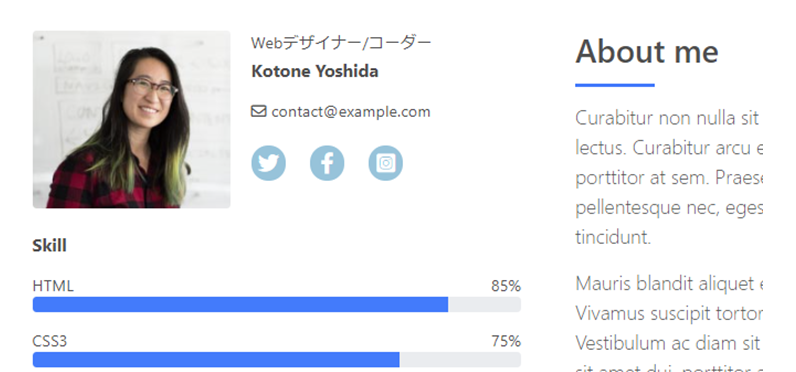Click the contact@example.com email address
The width and height of the screenshot is (796, 372).
click(x=351, y=112)
